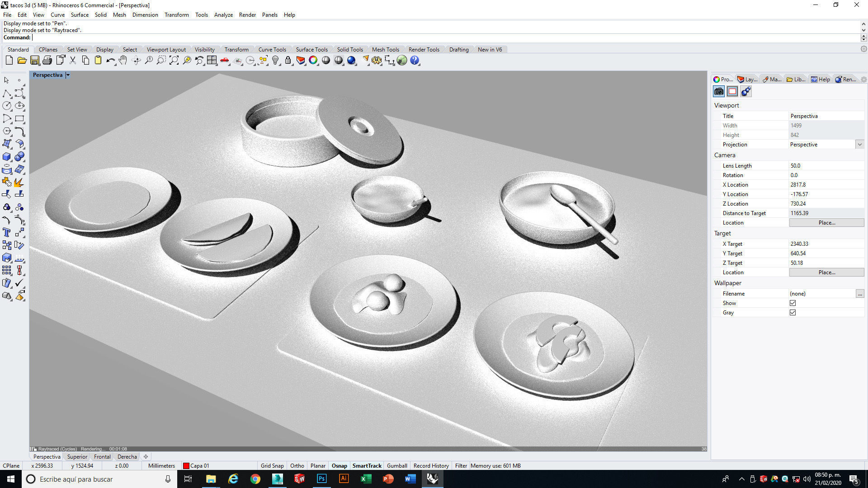Image resolution: width=868 pixels, height=488 pixels.
Task: Open the Projection dropdown
Action: pyautogui.click(x=859, y=145)
